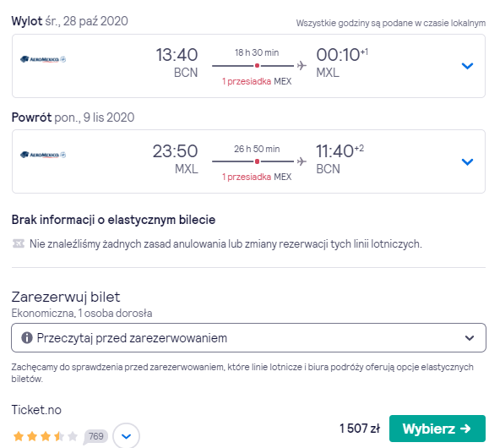Click the red stopover dot on return route
Image resolution: width=489 pixels, height=448 pixels.
point(257,161)
